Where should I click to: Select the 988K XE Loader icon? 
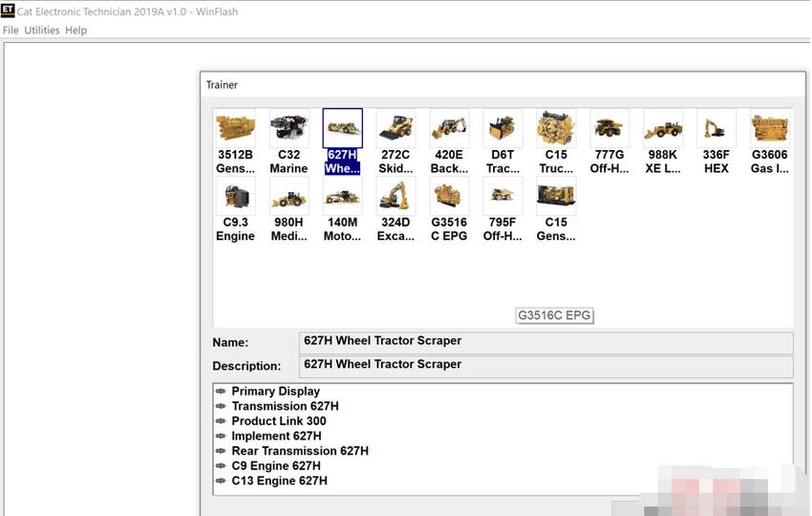tap(663, 128)
